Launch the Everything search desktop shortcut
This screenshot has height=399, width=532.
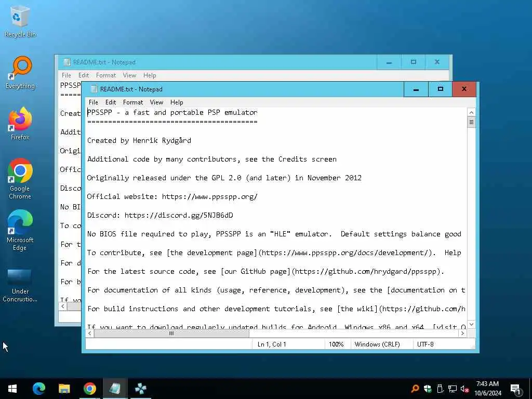(20, 73)
